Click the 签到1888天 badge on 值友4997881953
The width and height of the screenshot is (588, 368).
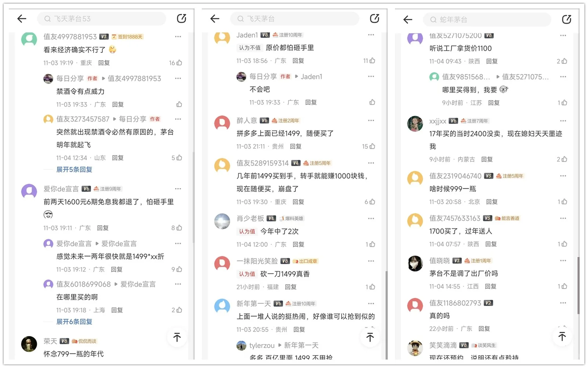127,37
